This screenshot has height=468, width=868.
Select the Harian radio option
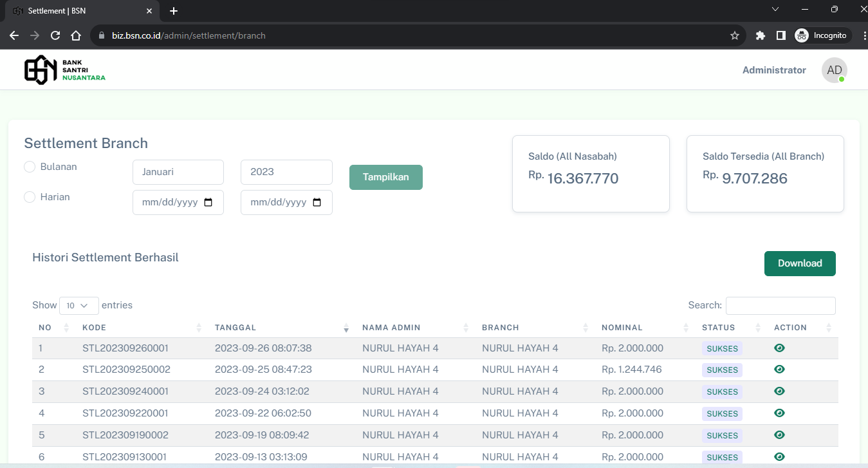(30, 197)
